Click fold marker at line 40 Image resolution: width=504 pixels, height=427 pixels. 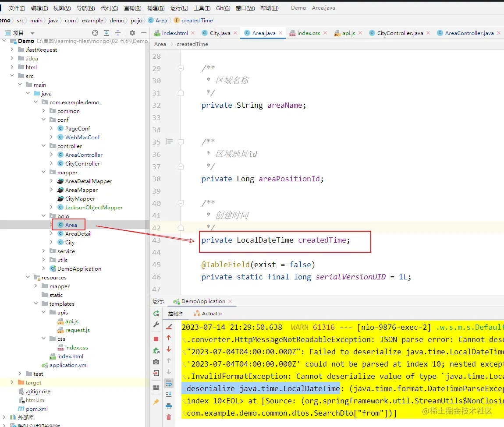tap(181, 203)
